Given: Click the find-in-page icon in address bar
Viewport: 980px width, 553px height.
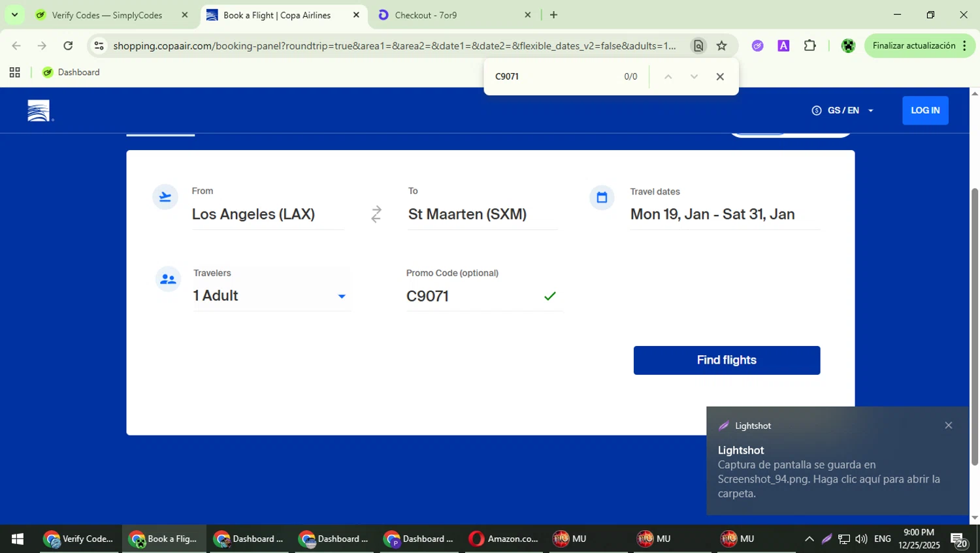Looking at the screenshot, I should (x=698, y=46).
